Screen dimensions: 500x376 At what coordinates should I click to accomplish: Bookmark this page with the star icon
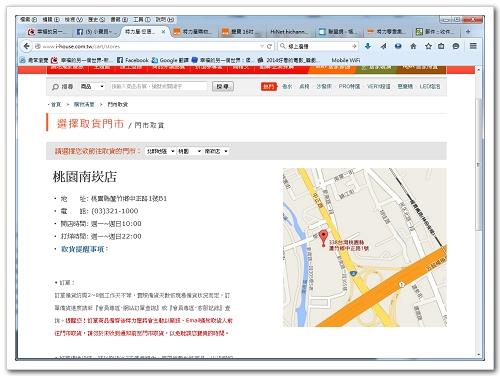coord(428,46)
